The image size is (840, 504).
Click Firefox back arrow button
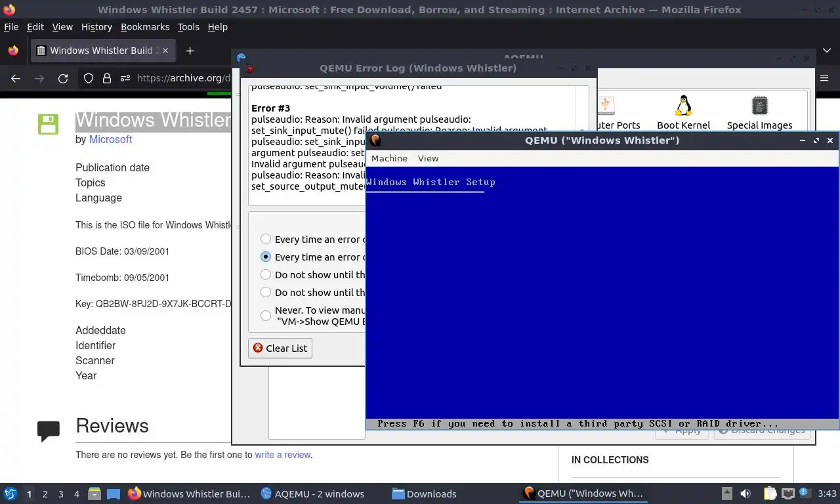16,78
